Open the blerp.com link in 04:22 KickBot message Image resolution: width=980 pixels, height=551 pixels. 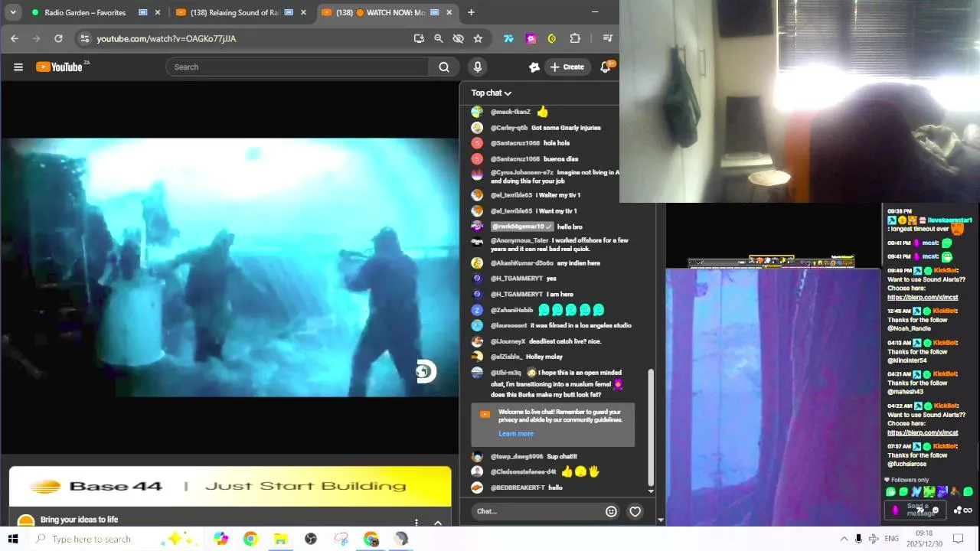(923, 433)
